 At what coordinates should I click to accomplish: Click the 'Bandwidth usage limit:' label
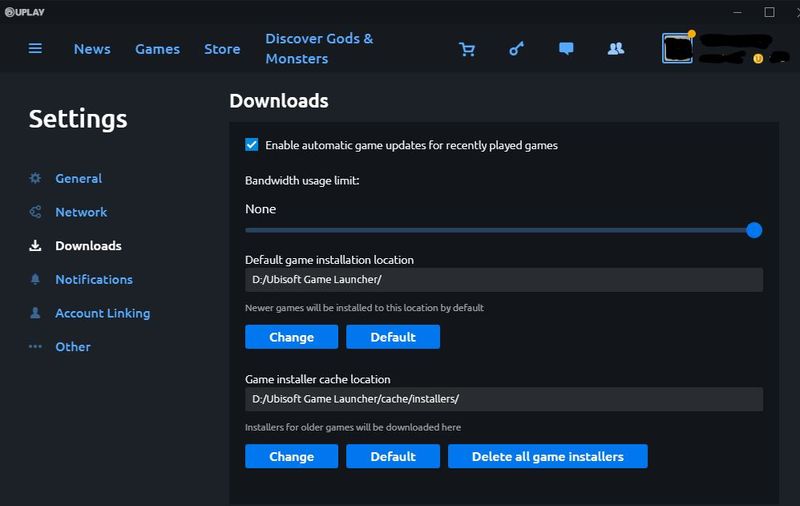(302, 181)
